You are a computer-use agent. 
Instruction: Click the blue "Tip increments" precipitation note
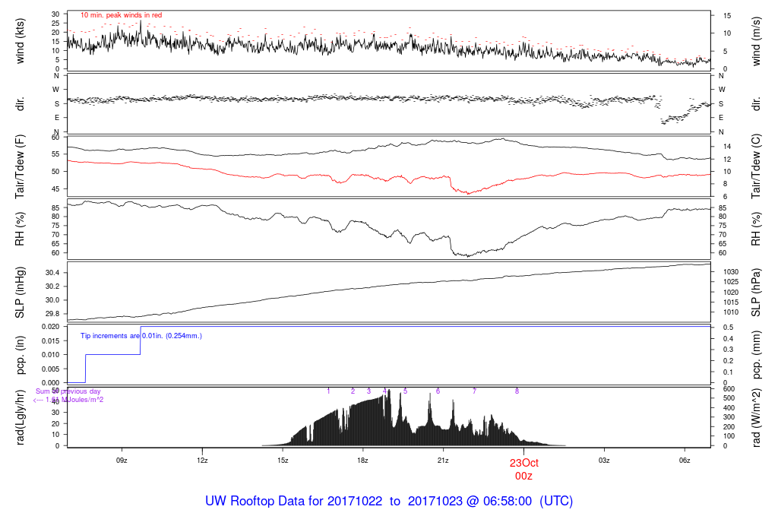[141, 335]
